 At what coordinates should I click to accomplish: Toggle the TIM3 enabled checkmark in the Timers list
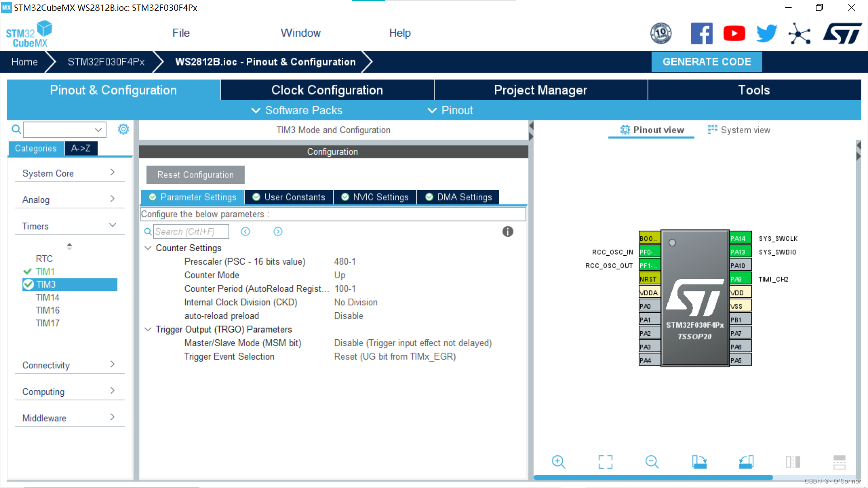[x=28, y=284]
